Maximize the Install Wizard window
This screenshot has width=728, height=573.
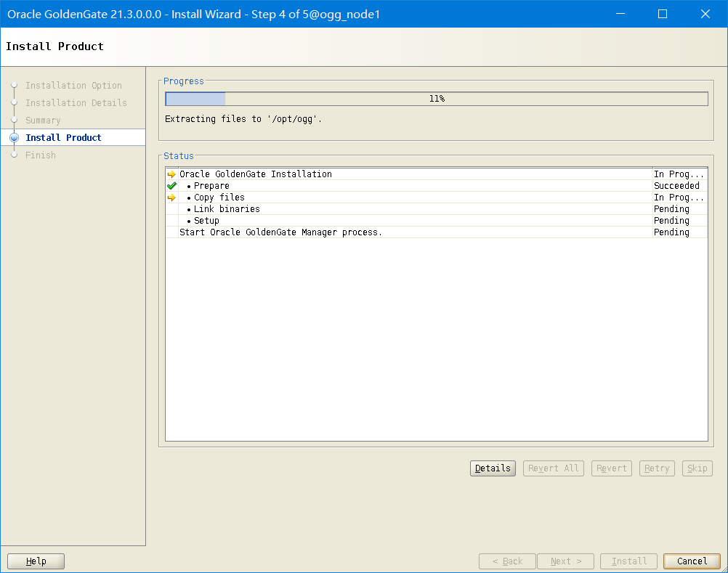tap(662, 14)
